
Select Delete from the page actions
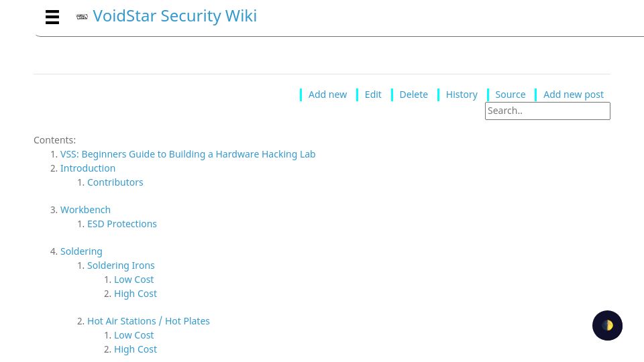(414, 95)
